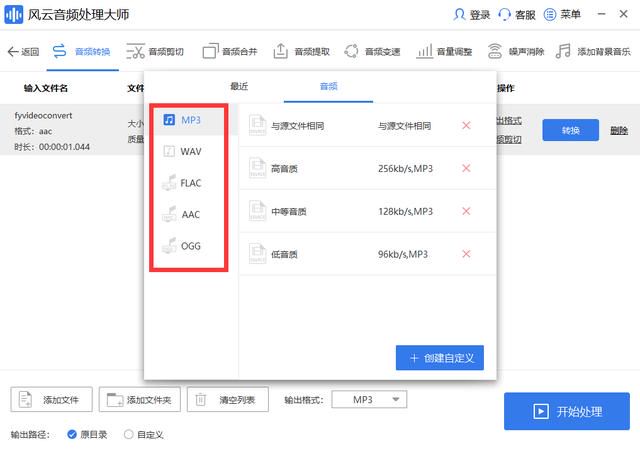Image resolution: width=640 pixels, height=451 pixels.
Task: Open 客服 customer service headset
Action: coord(504,15)
